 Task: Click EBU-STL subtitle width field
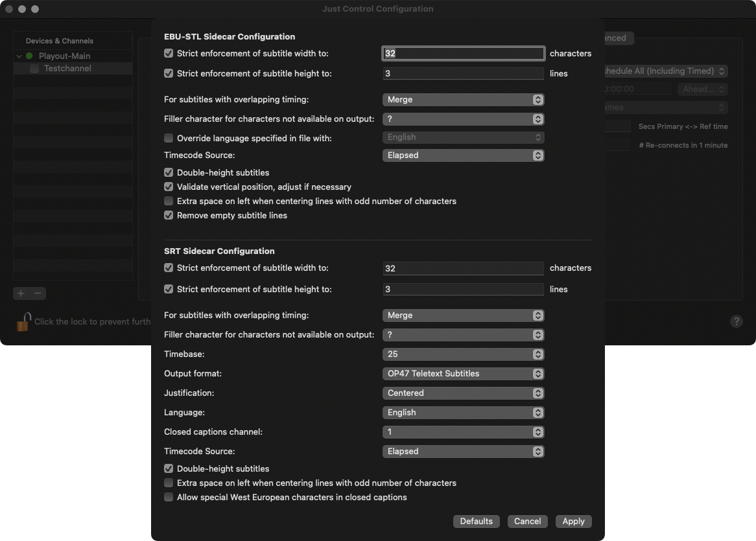464,54
